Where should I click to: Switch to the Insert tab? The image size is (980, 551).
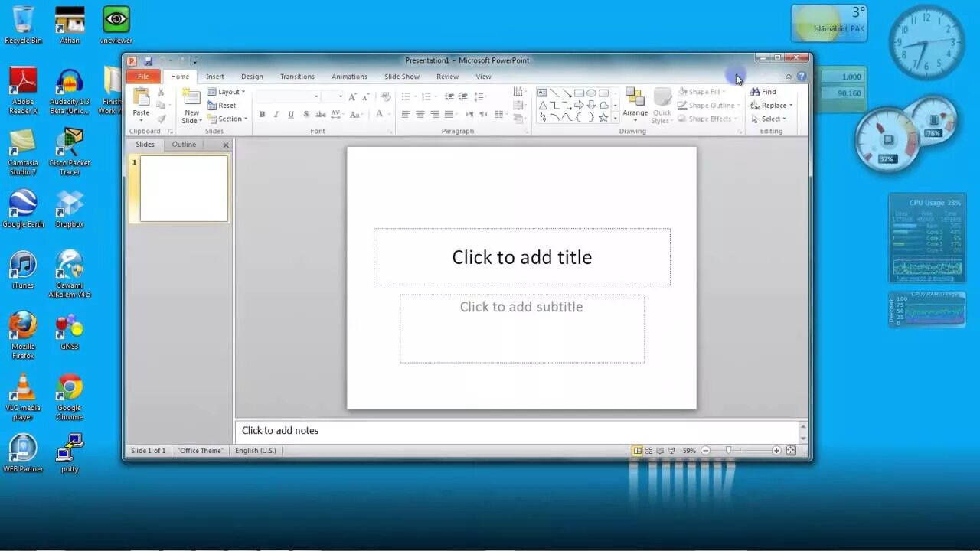coord(215,77)
